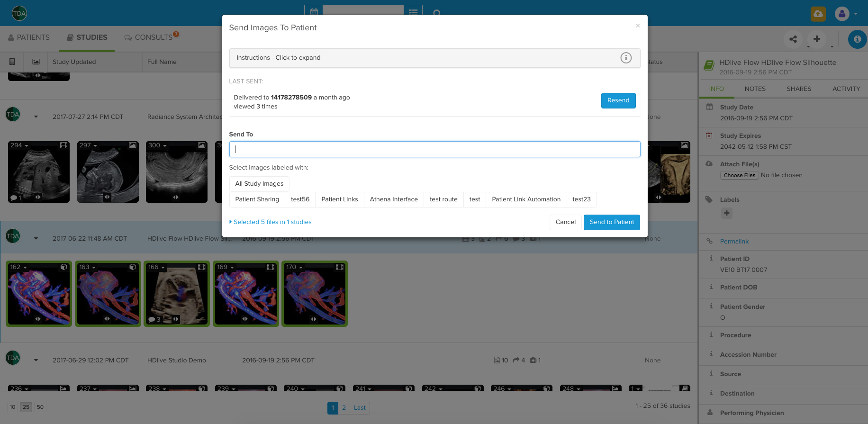The width and height of the screenshot is (868, 424).
Task: Open the Notes tab in side panel
Action: [755, 89]
